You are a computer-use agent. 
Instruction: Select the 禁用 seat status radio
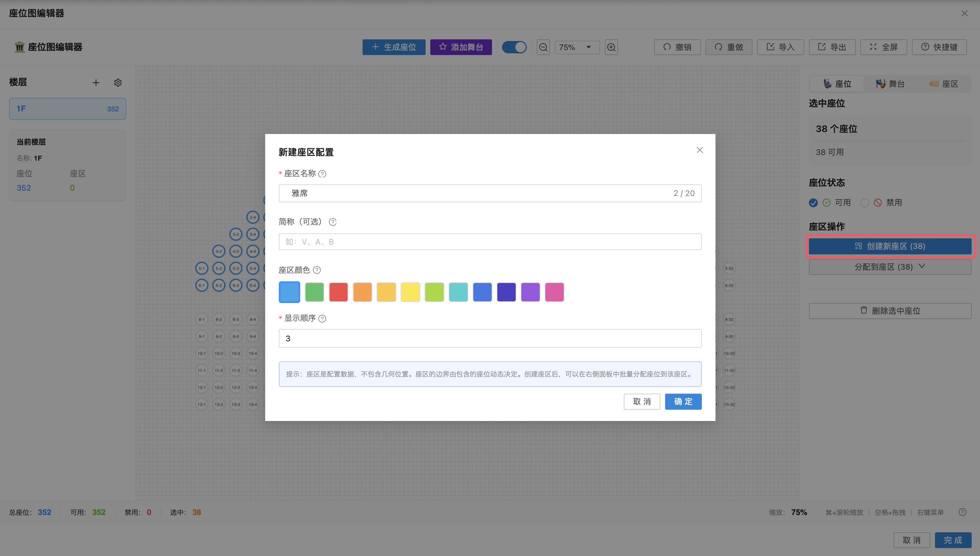pyautogui.click(x=865, y=203)
